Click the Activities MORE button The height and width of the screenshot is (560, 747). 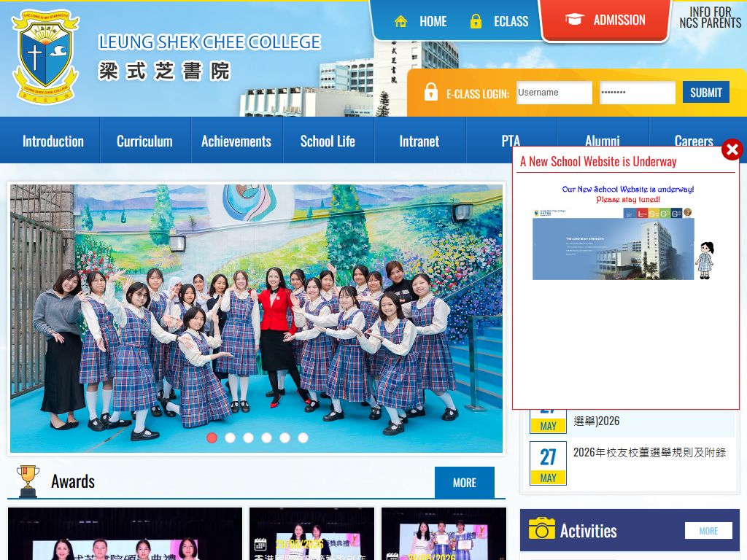click(708, 531)
